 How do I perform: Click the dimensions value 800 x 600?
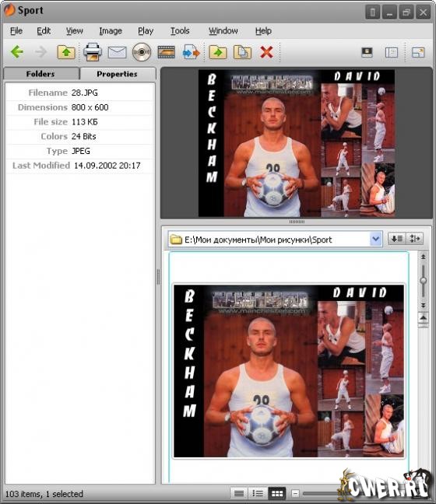tap(90, 107)
